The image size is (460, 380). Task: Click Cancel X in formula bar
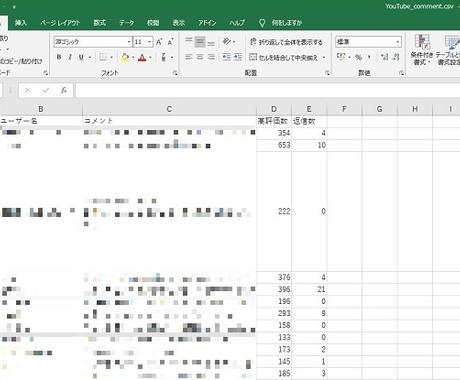coord(28,90)
